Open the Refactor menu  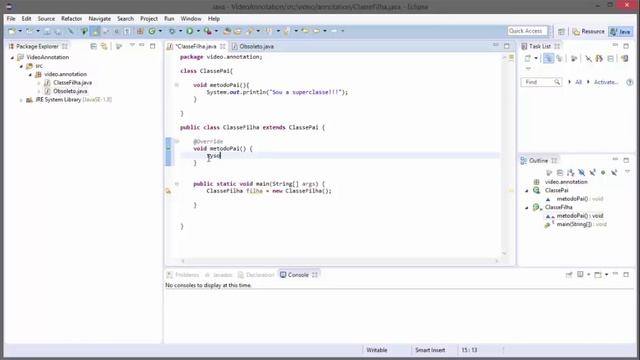pyautogui.click(x=71, y=19)
